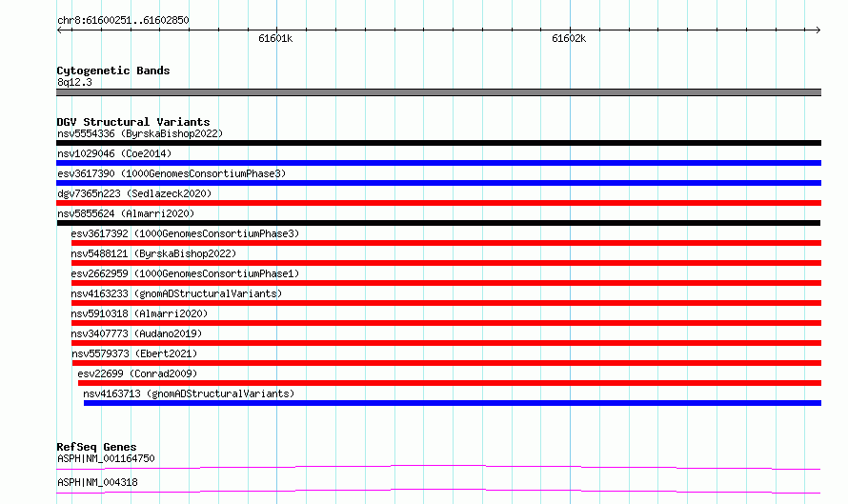Open esv22699 (Conrad2009) variant label
The height and width of the screenshot is (504, 848).
[x=137, y=373]
